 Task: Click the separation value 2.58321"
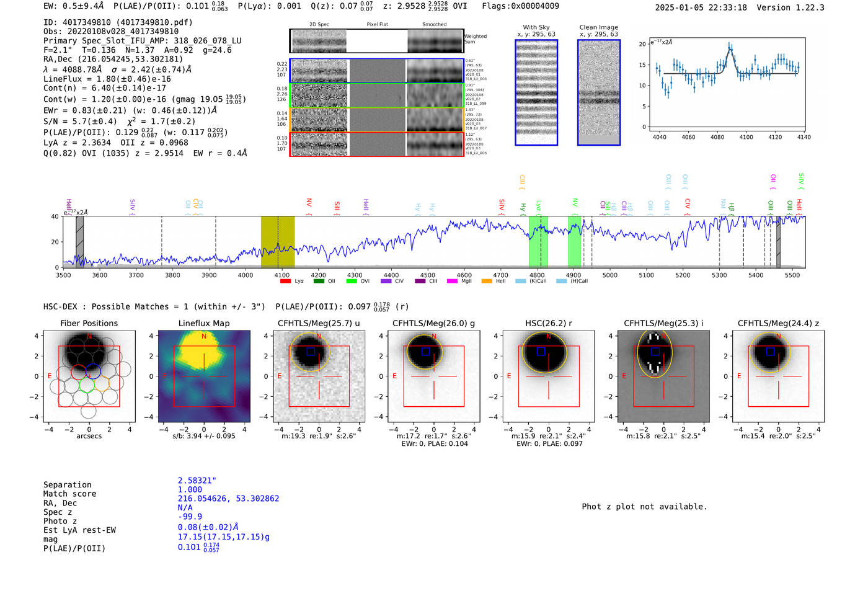197,481
